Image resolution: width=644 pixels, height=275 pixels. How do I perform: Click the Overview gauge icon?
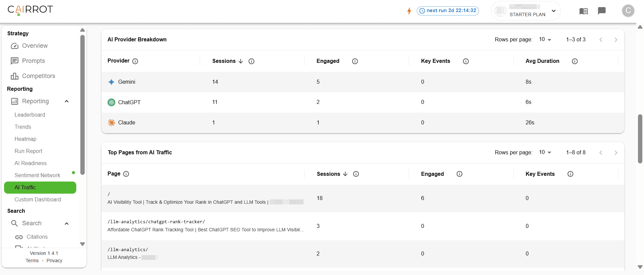[x=14, y=46]
